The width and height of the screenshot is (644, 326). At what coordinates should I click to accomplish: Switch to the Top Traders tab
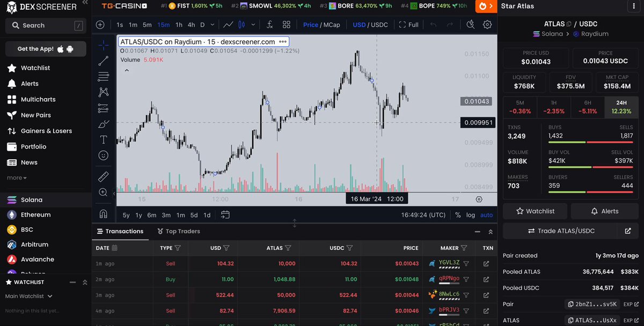click(179, 231)
